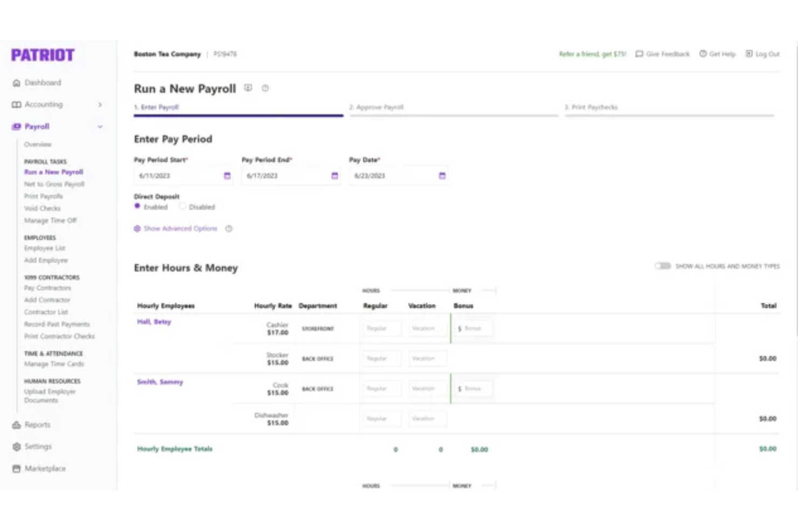Open the Pay Date calendar picker

click(x=442, y=175)
